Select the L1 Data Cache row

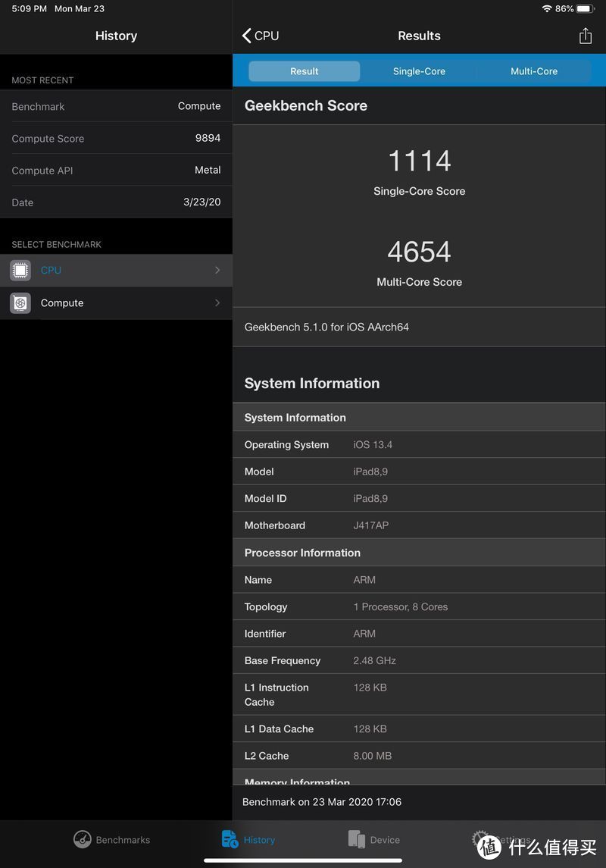(x=419, y=729)
